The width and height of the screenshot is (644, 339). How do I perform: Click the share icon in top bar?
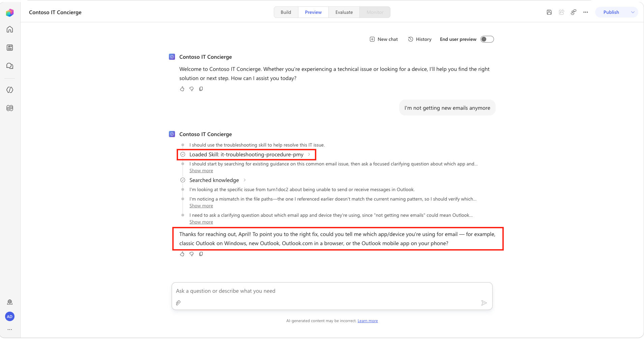561,12
